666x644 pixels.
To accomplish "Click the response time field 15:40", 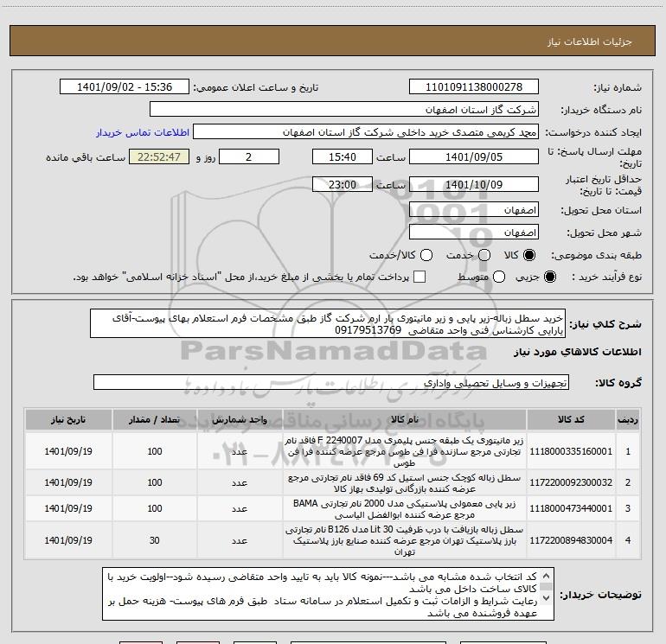I will [343, 157].
